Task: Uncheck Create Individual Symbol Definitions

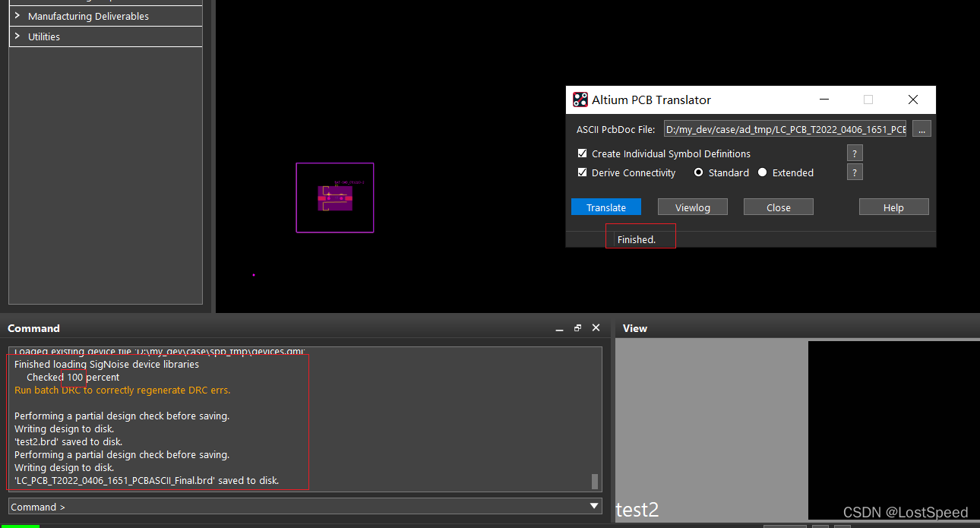Action: (583, 153)
